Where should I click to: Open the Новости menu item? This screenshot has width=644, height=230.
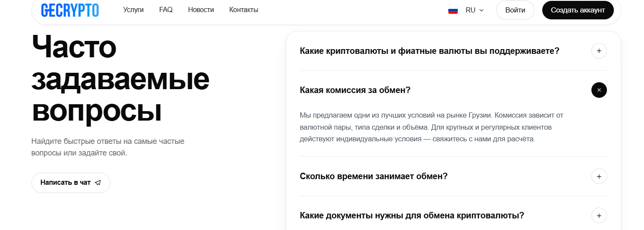click(201, 10)
